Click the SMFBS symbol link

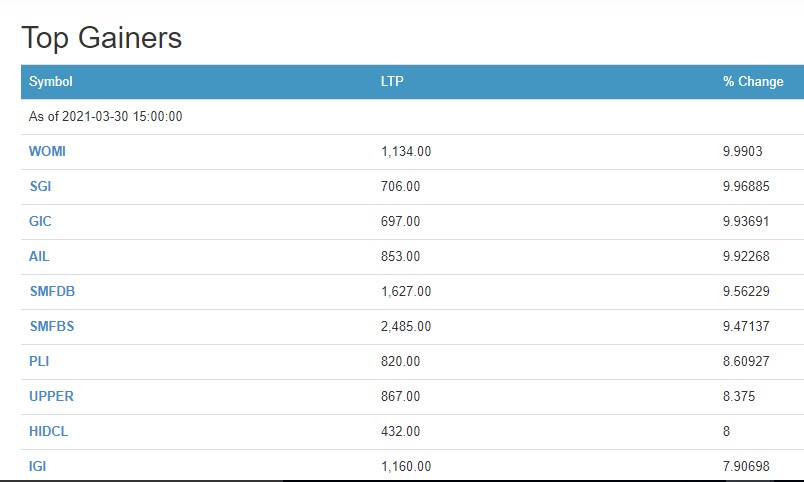tap(52, 326)
